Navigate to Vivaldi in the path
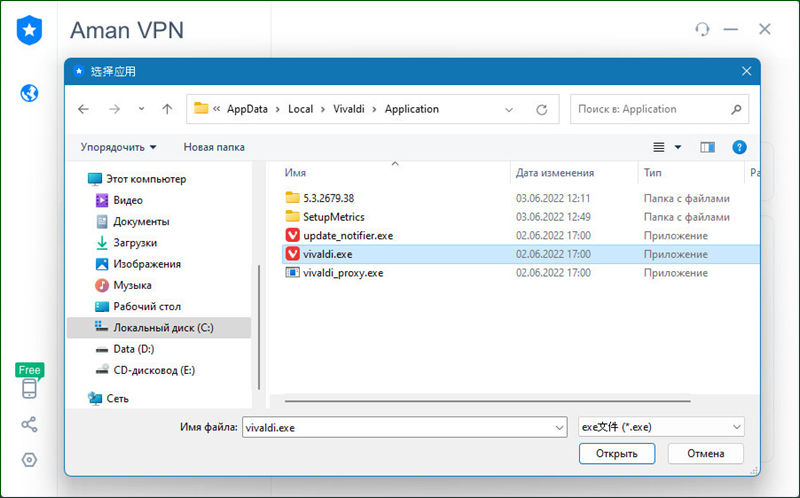 pyautogui.click(x=348, y=109)
